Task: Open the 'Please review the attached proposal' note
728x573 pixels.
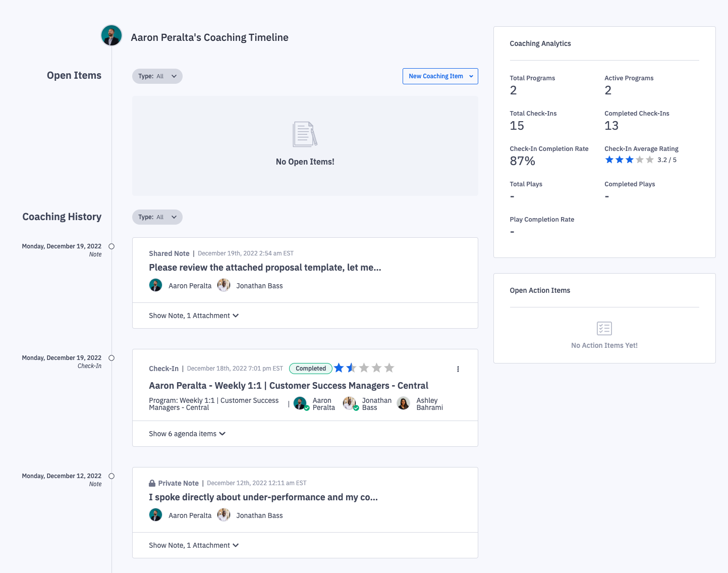Action: tap(265, 268)
